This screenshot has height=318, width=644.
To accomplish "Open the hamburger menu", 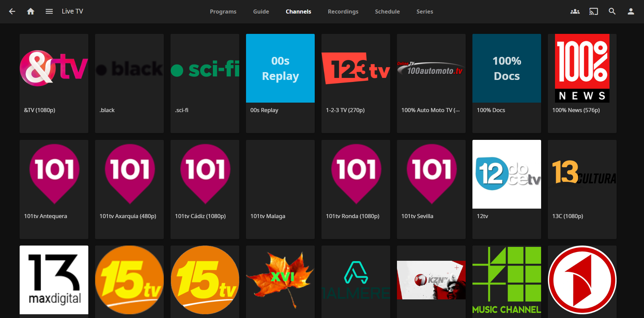I will pyautogui.click(x=49, y=12).
